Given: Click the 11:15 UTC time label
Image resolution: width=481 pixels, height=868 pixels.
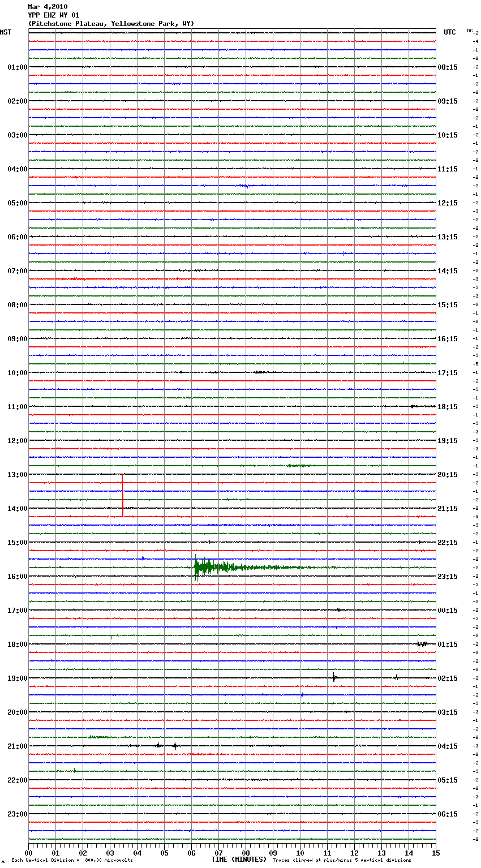Looking at the screenshot, I should [448, 169].
